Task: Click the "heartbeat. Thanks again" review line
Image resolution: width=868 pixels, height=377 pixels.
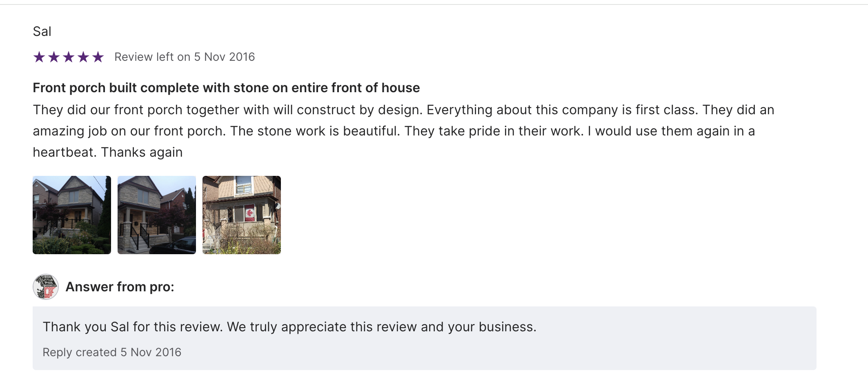Action: (108, 152)
